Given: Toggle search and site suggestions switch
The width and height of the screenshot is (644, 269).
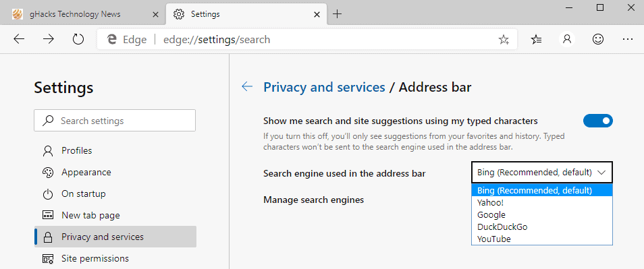Looking at the screenshot, I should coord(597,121).
